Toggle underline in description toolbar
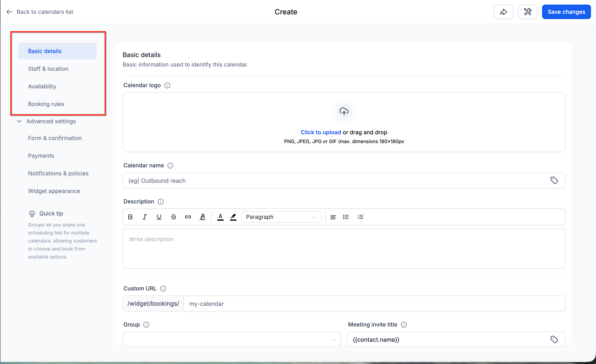596x364 pixels. pyautogui.click(x=159, y=217)
